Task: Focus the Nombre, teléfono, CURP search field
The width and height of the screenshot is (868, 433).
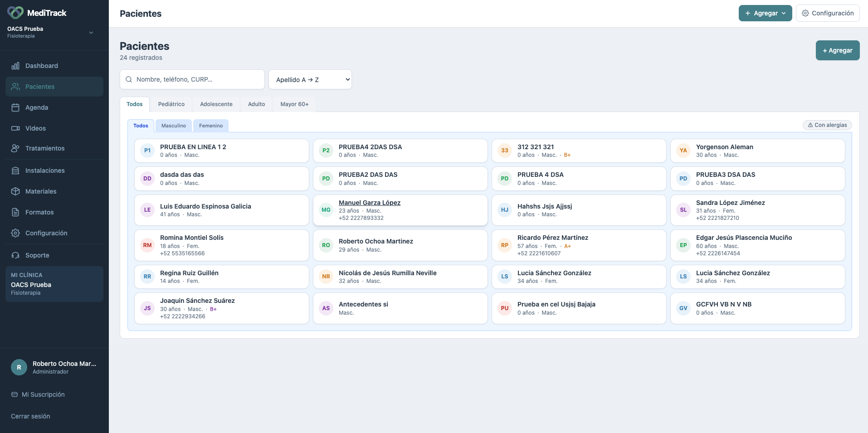Action: pyautogui.click(x=192, y=79)
